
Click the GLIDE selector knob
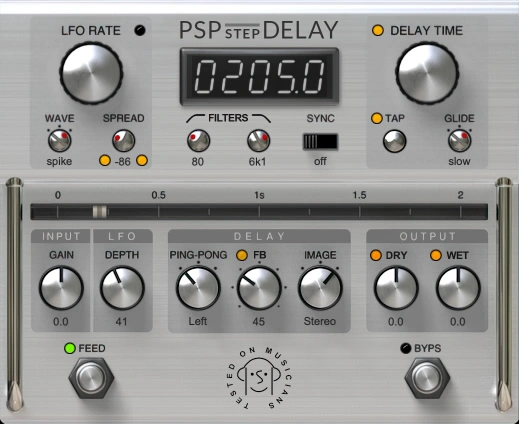459,141
